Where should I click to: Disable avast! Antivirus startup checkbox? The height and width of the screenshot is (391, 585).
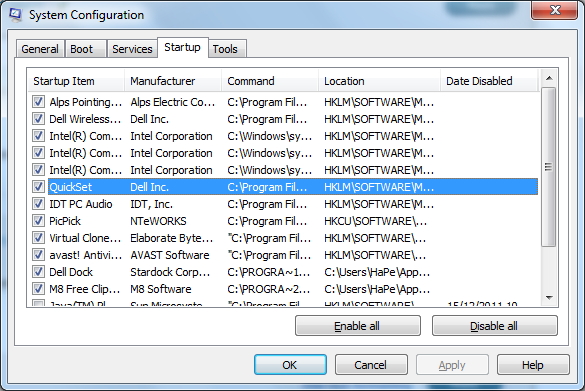(x=38, y=254)
